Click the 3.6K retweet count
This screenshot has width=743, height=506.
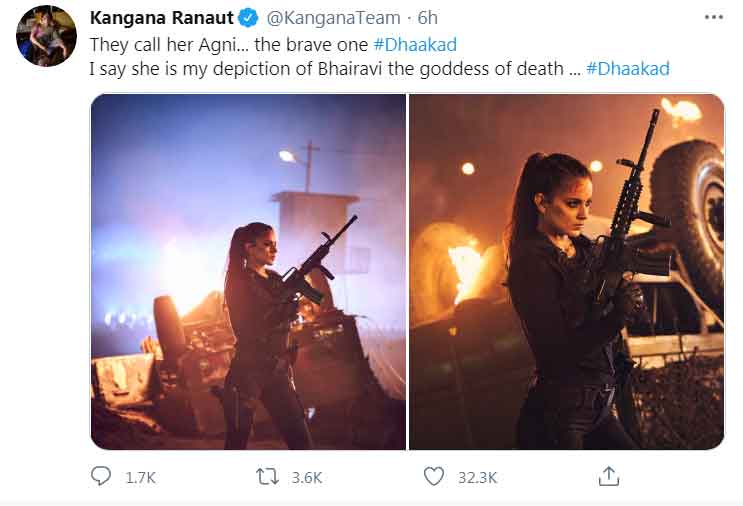307,478
